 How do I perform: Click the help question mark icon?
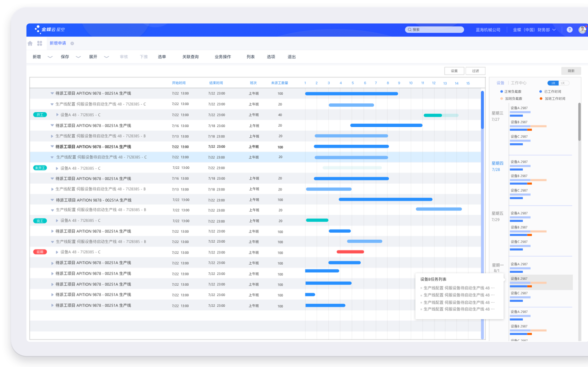(569, 30)
